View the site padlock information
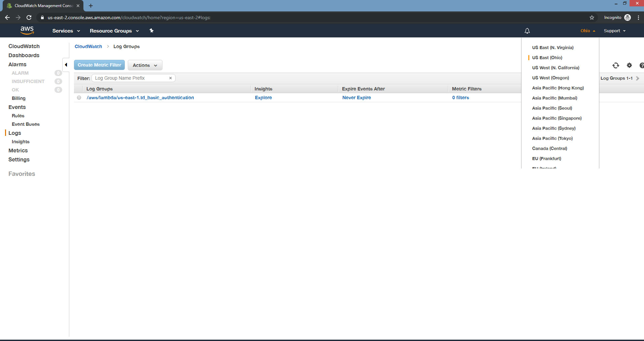Viewport: 644px width, 341px height. 42,17
